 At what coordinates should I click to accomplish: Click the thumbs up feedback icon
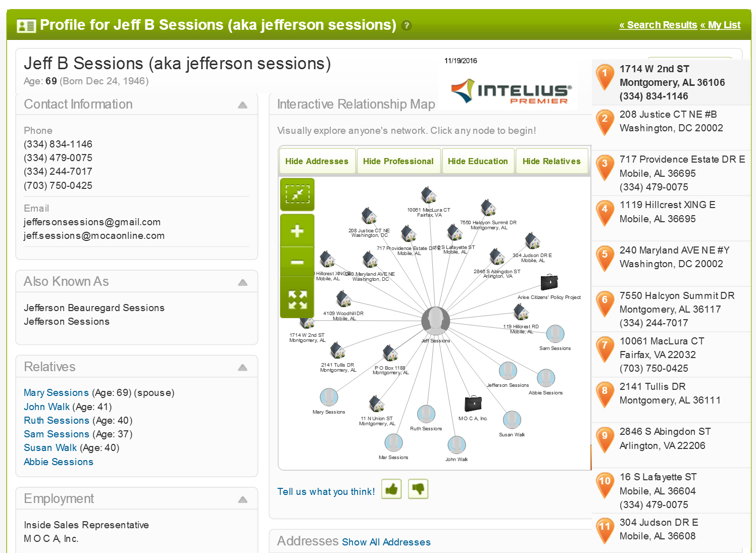pos(391,489)
